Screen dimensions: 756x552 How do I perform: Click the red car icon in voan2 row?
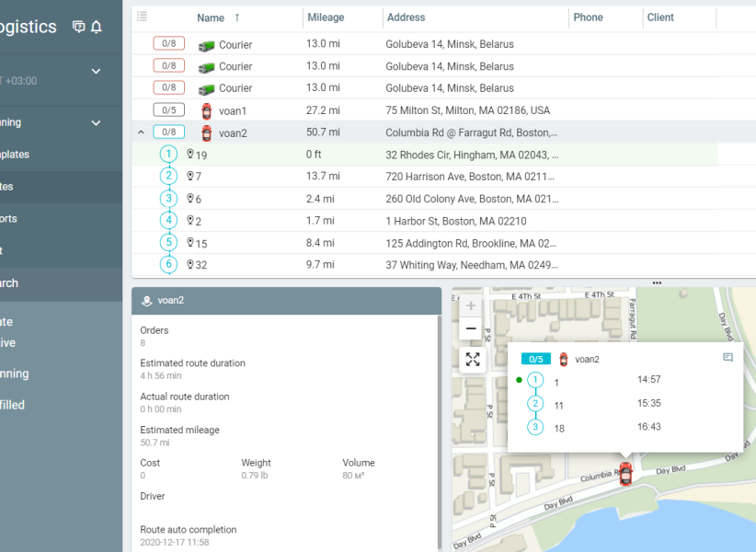tap(206, 133)
